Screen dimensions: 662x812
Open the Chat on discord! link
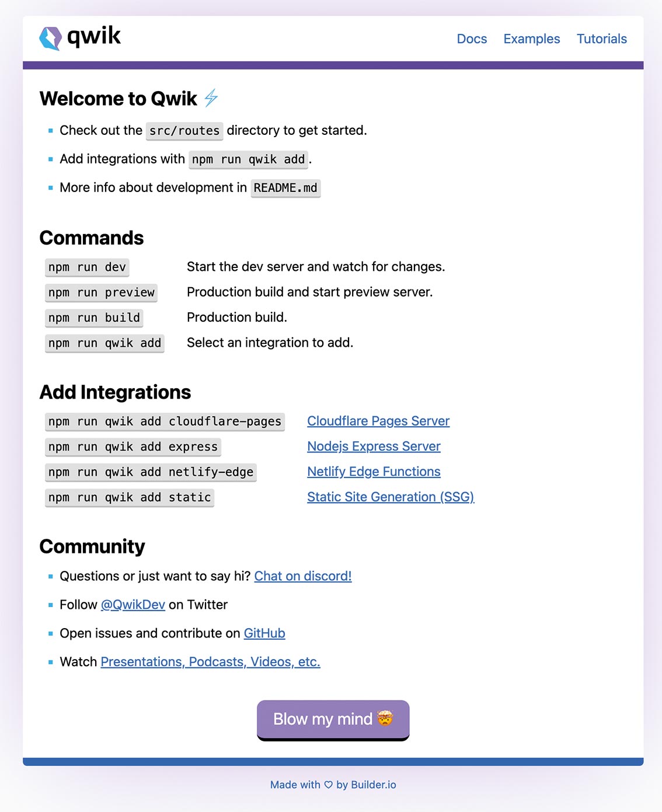click(x=303, y=576)
